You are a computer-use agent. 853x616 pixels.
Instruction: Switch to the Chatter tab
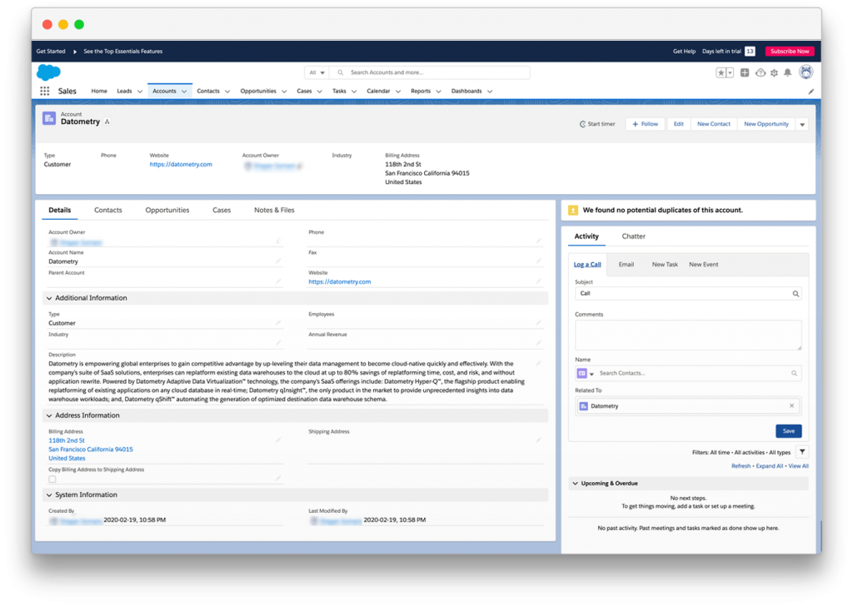pos(633,236)
